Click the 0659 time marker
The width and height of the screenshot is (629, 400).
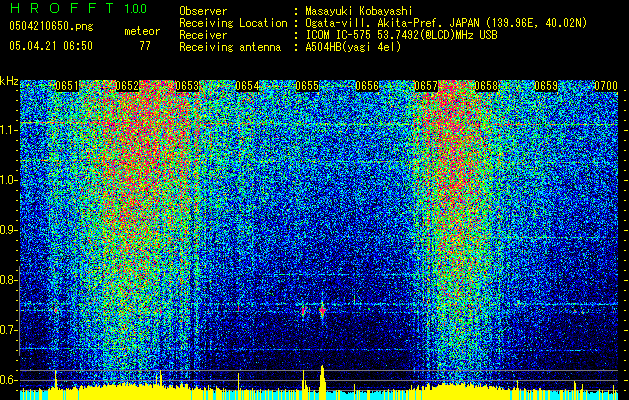546,86
